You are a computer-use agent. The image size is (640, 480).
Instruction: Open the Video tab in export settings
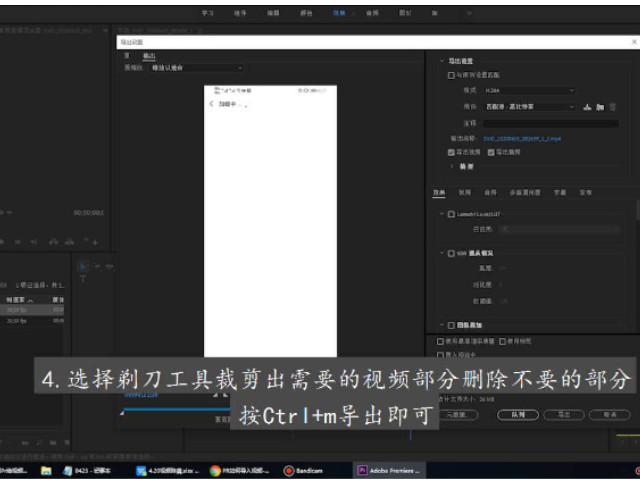click(x=464, y=192)
